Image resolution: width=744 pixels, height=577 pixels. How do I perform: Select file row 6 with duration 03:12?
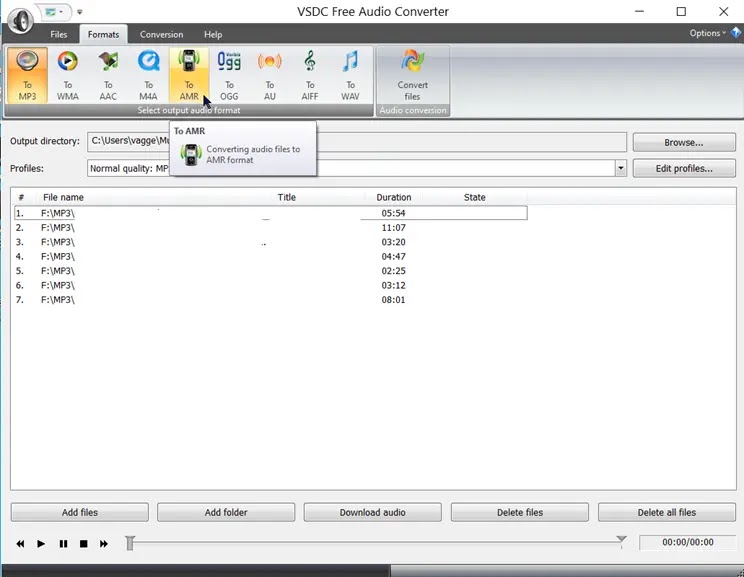(270, 285)
